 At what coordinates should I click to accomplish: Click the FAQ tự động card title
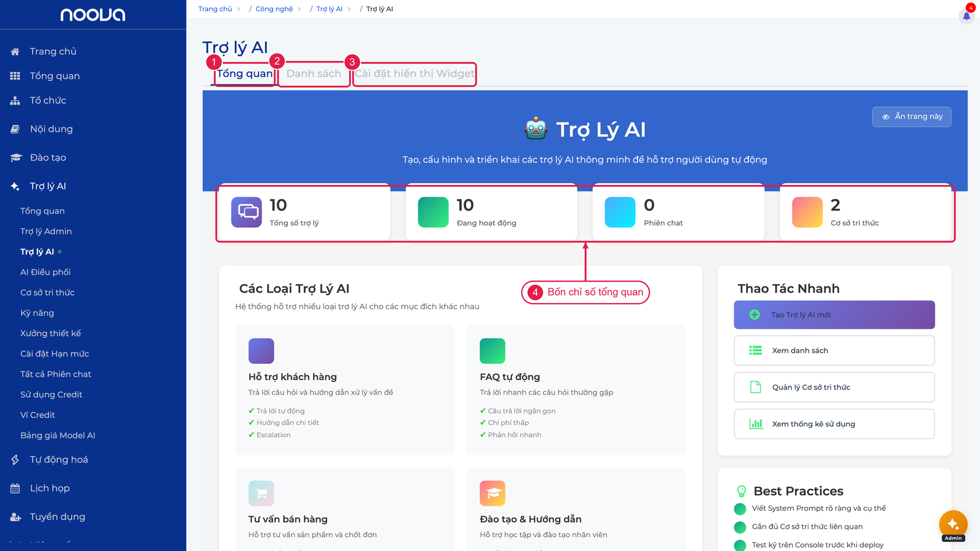510,377
